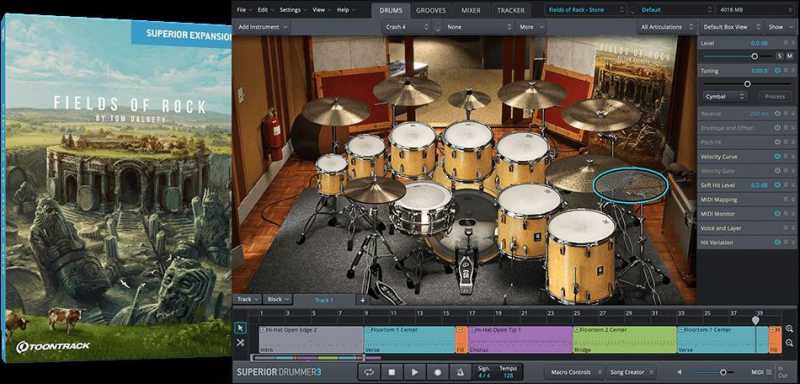Click the speaker icon beside the master volume
The image size is (800, 384).
click(x=680, y=372)
